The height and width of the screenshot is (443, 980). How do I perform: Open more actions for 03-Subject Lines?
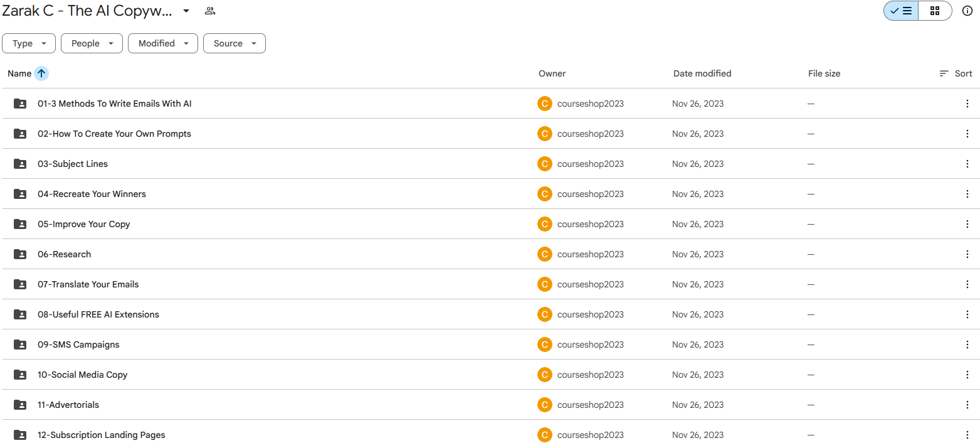point(967,164)
